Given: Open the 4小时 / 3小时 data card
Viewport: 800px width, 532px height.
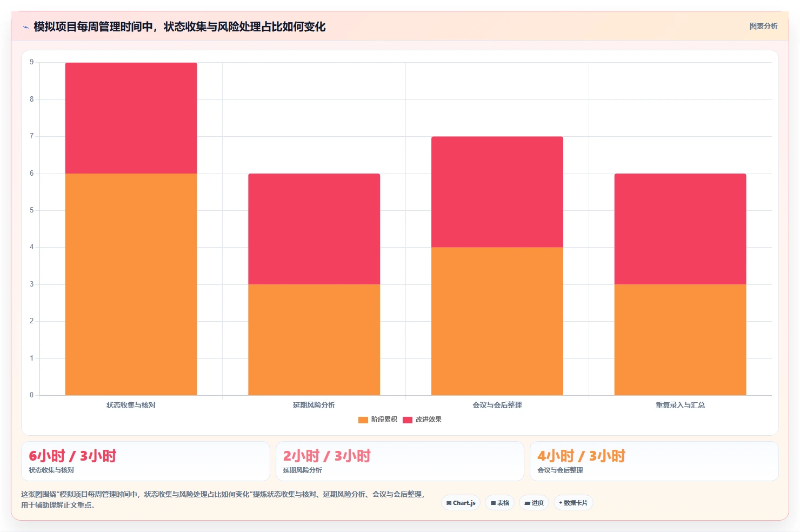Looking at the screenshot, I should click(654, 461).
